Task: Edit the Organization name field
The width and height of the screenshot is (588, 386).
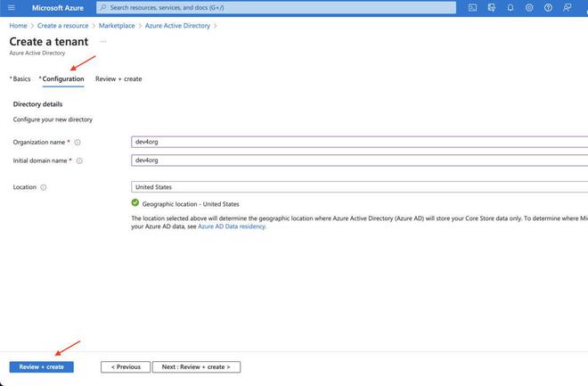Action: click(360, 142)
